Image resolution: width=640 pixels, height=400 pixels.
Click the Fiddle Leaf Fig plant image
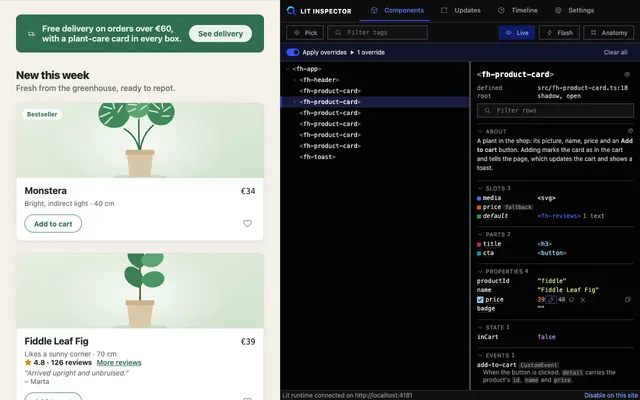click(140, 291)
